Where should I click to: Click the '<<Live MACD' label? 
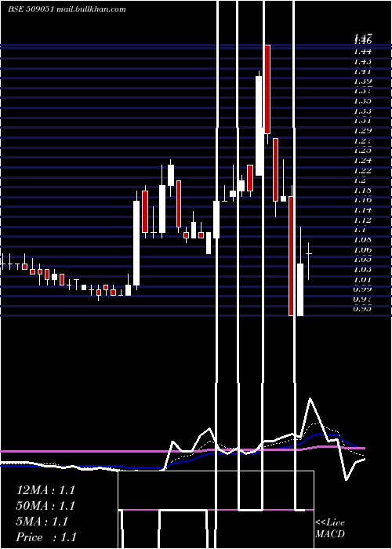[330, 528]
